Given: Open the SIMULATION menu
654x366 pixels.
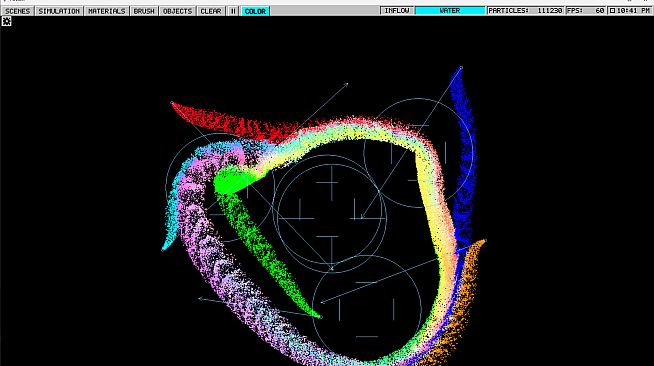Looking at the screenshot, I should [x=59, y=11].
